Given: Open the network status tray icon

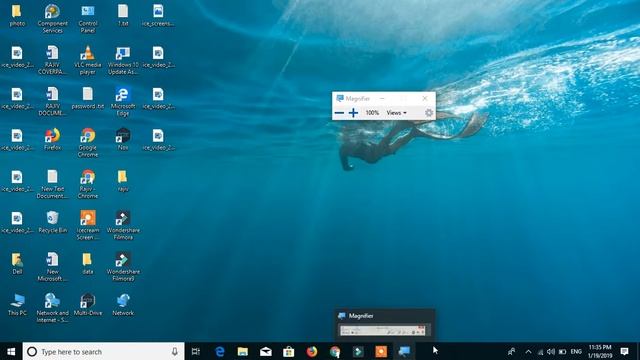Looking at the screenshot, I should coord(540,351).
